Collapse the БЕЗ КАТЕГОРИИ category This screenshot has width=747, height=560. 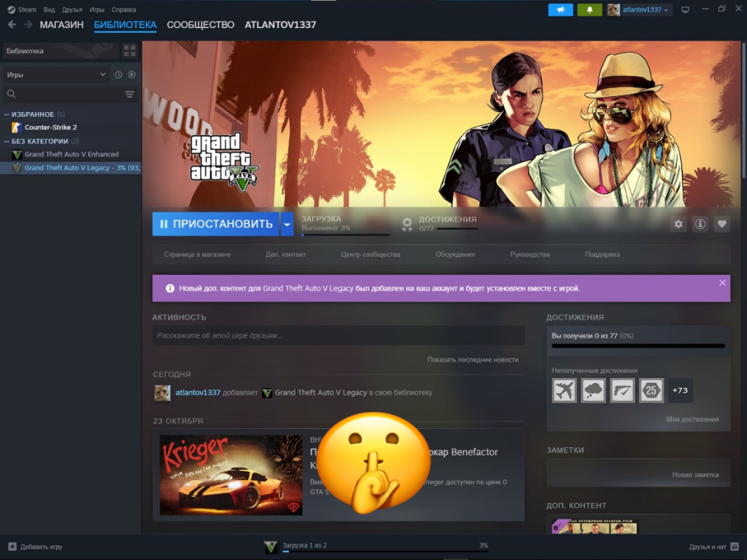tap(7, 141)
